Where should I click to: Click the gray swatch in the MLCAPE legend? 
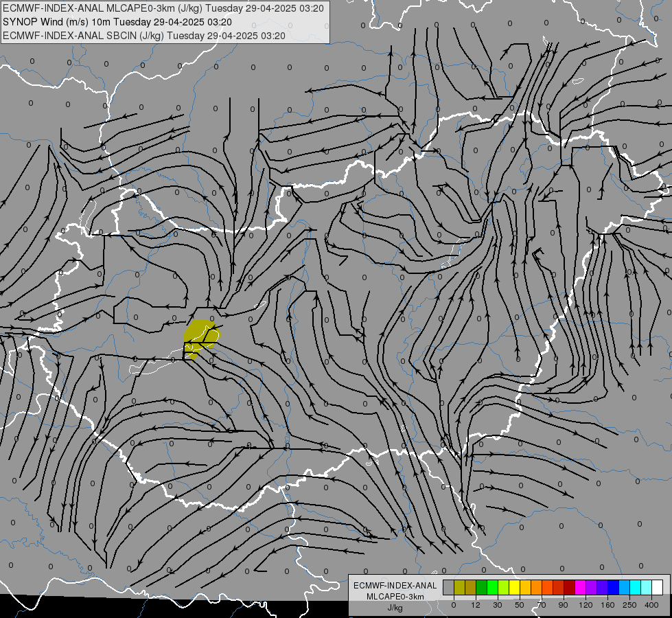(x=448, y=587)
